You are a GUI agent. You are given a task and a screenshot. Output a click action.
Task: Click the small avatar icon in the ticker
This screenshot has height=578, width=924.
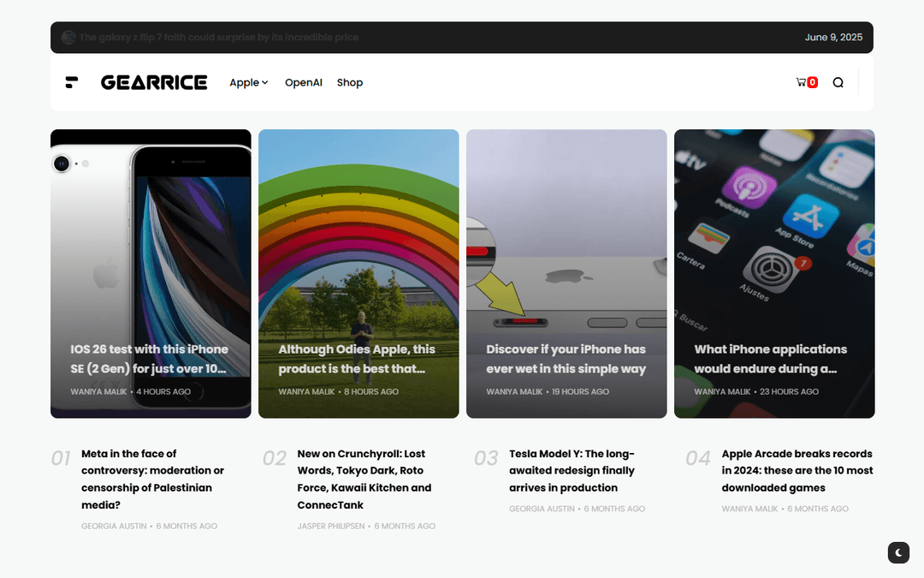pos(69,37)
